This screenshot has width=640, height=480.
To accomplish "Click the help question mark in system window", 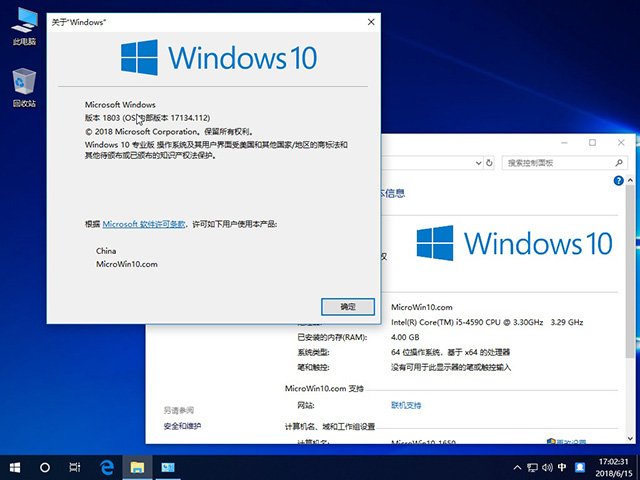I will point(618,180).
